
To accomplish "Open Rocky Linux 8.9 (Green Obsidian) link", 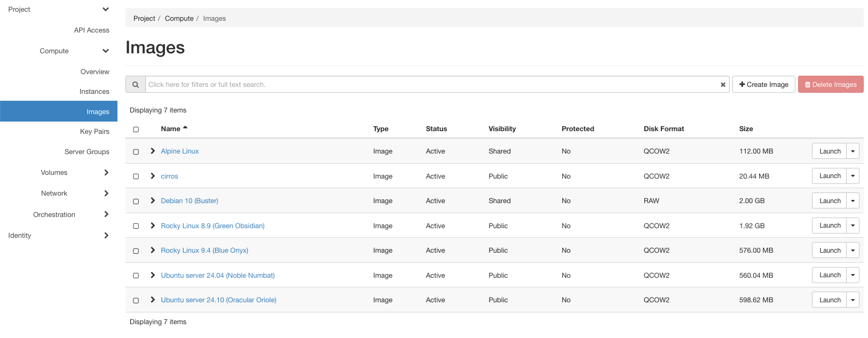I will [x=212, y=226].
